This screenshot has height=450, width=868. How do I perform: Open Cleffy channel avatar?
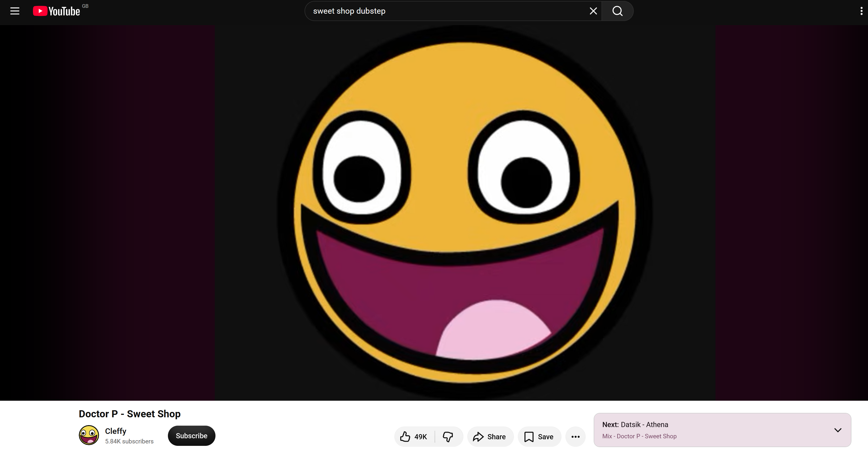coord(89,435)
